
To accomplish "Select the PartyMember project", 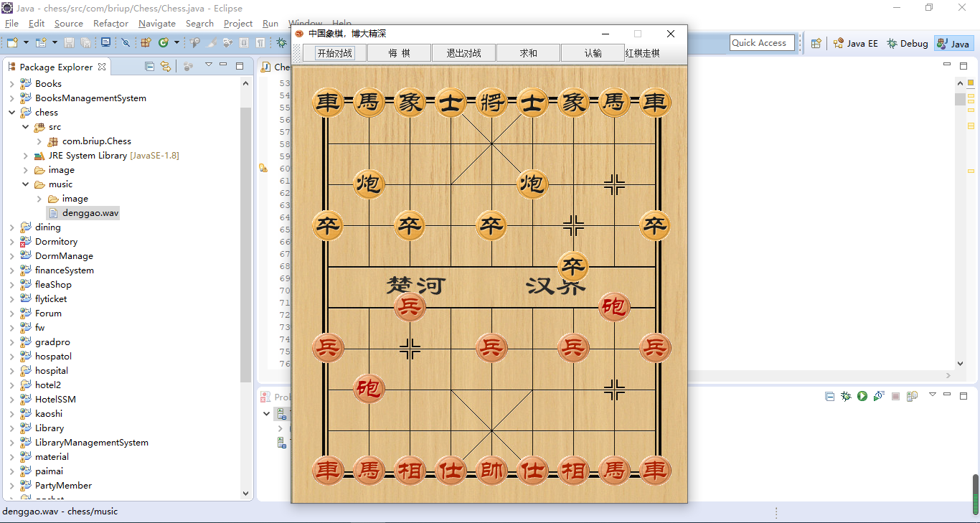I will (x=63, y=486).
